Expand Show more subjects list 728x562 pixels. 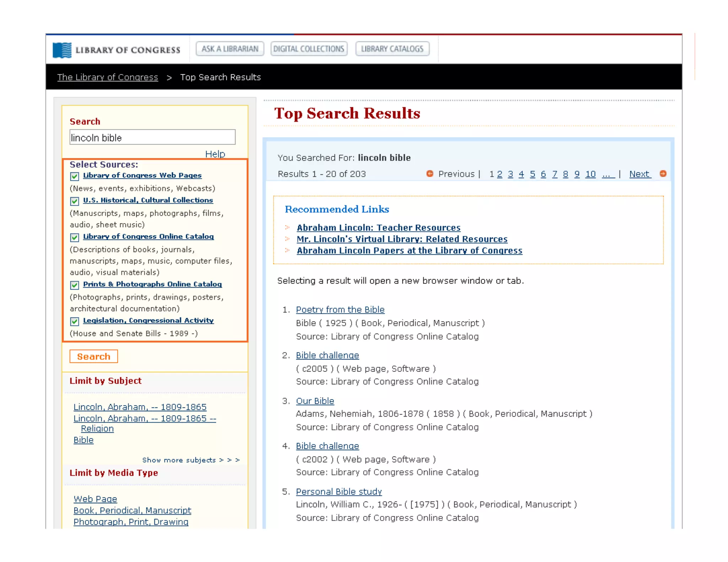point(191,460)
